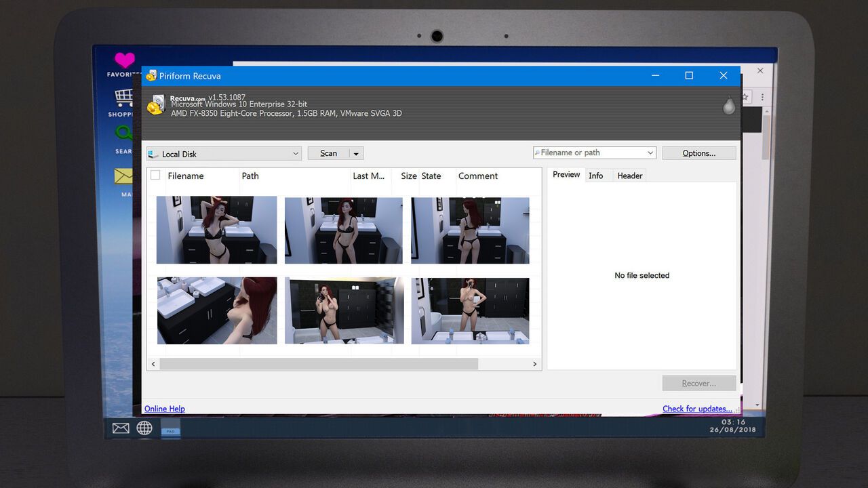Sort by the Path column header
The width and height of the screenshot is (868, 488).
click(250, 176)
